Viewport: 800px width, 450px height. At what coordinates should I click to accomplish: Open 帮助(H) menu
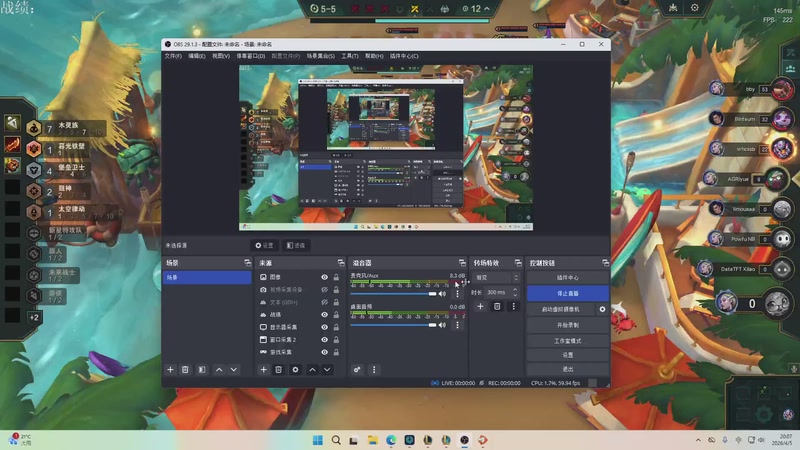[374, 56]
